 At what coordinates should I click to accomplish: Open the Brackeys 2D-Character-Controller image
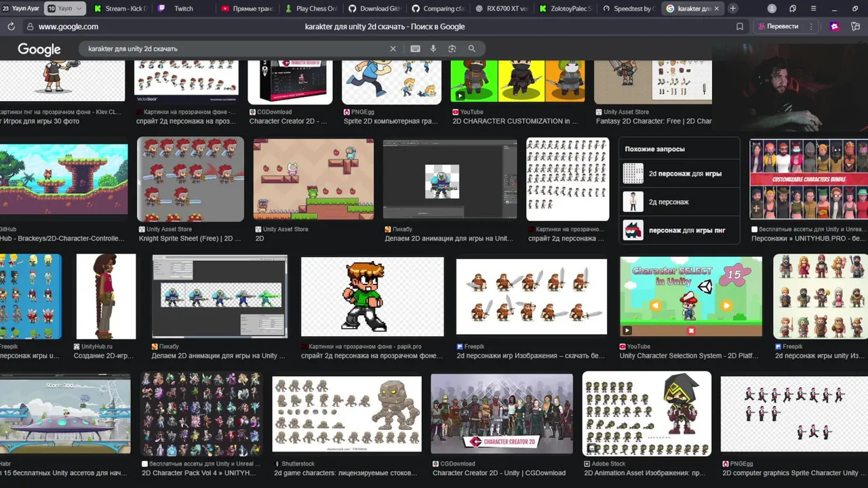point(64,180)
